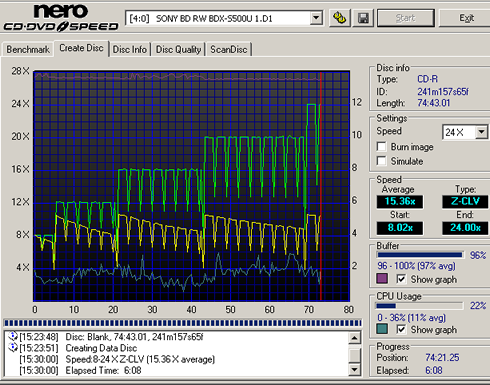This screenshot has height=385, width=490.
Task: Click the Exit button
Action: [466, 18]
